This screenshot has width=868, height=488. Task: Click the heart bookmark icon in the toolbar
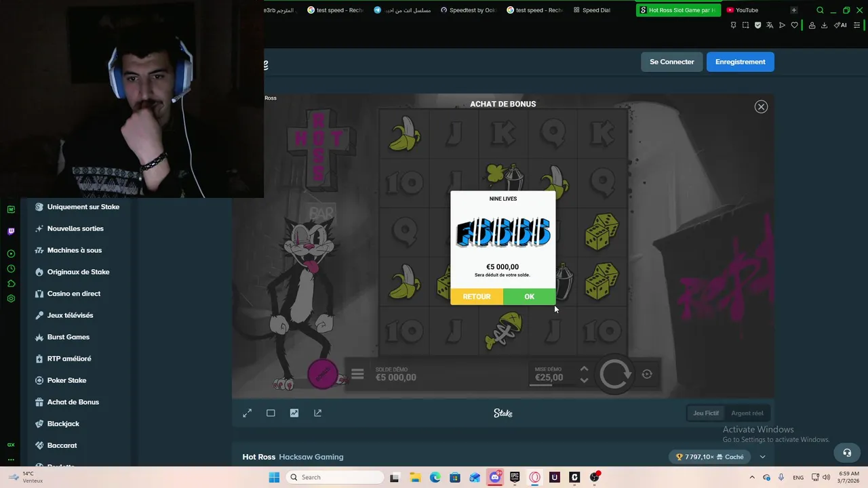[794, 25]
